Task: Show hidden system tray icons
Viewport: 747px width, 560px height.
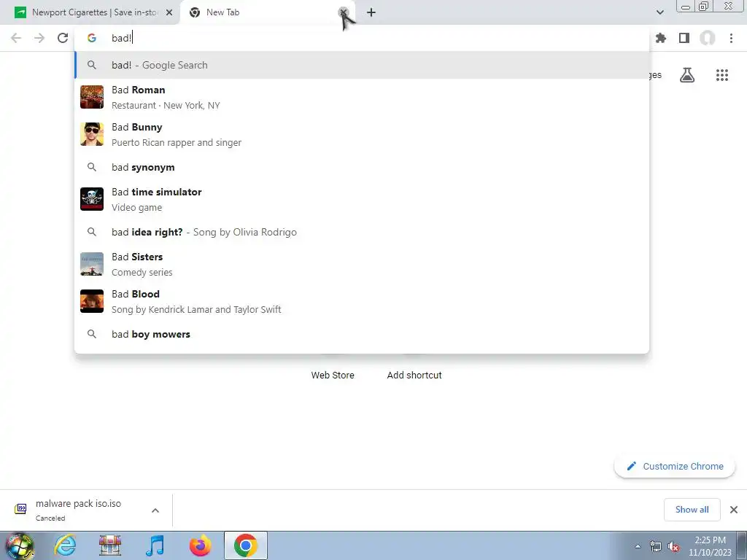Action: click(x=638, y=546)
